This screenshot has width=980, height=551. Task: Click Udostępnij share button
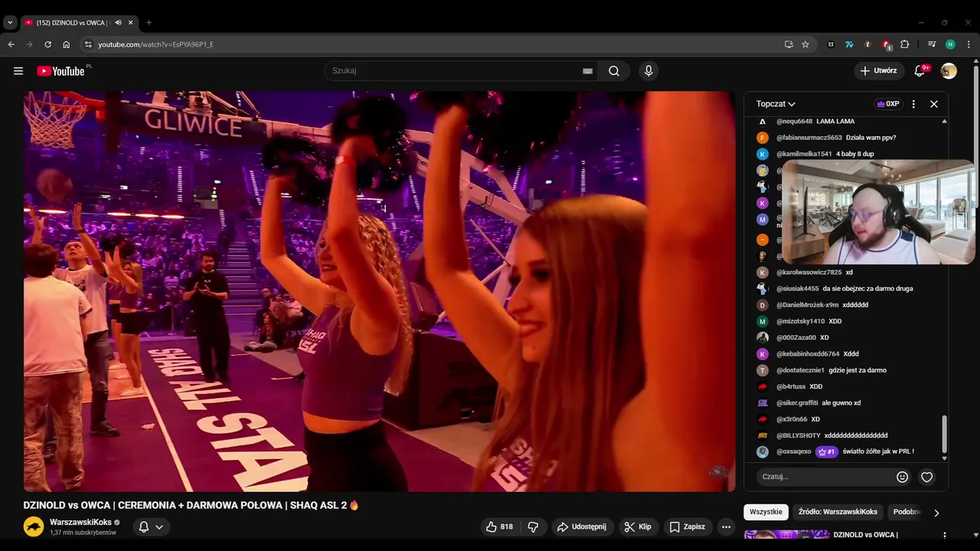(x=582, y=527)
